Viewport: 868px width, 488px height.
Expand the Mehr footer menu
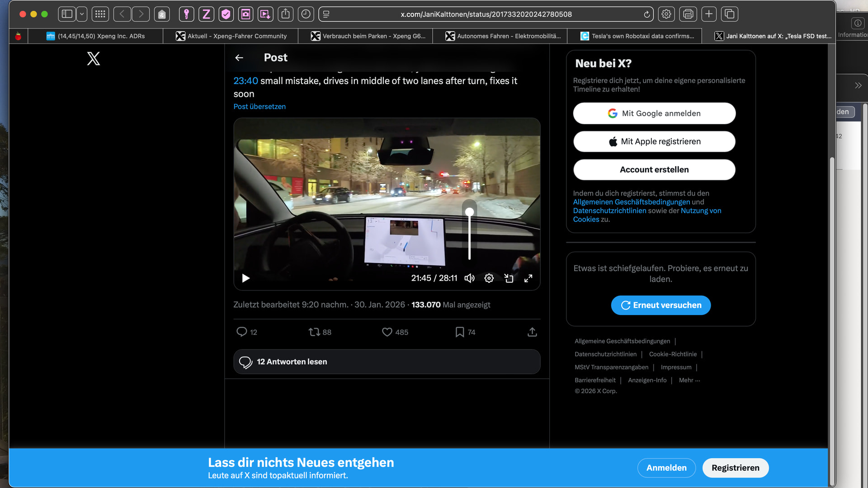click(x=689, y=380)
